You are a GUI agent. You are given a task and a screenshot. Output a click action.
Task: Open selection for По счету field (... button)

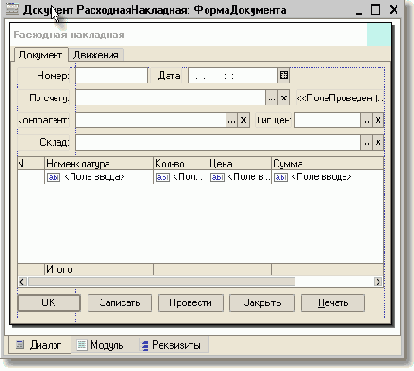click(x=272, y=98)
